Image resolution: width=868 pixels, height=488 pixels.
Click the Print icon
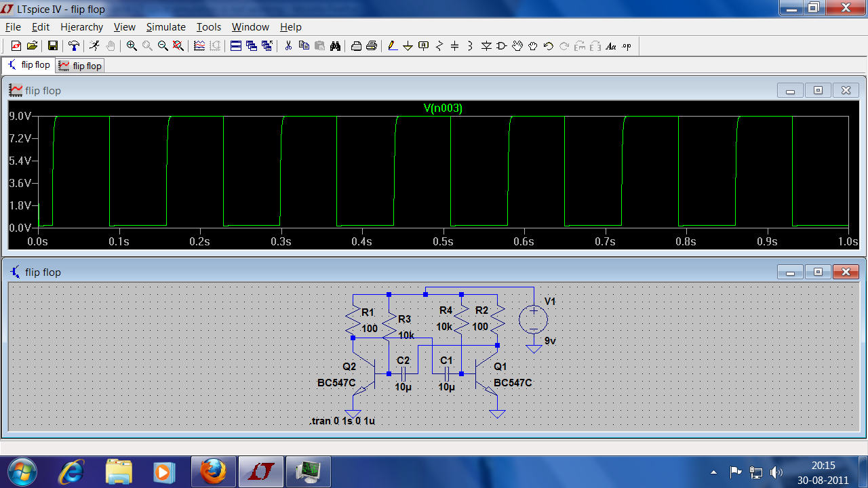point(372,46)
